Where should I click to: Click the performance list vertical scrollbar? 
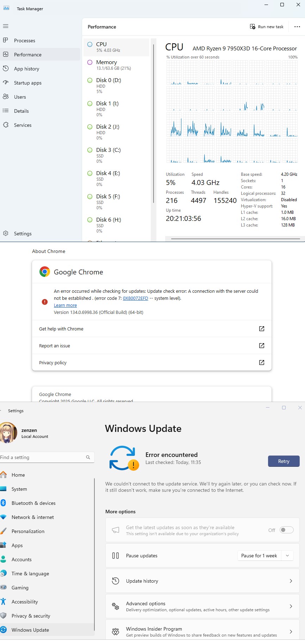tap(154, 123)
